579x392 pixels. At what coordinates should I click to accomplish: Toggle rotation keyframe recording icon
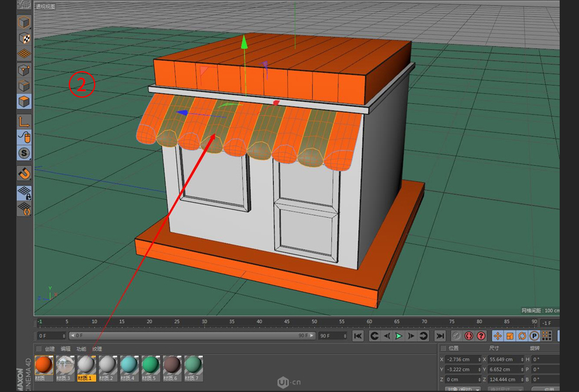click(523, 335)
